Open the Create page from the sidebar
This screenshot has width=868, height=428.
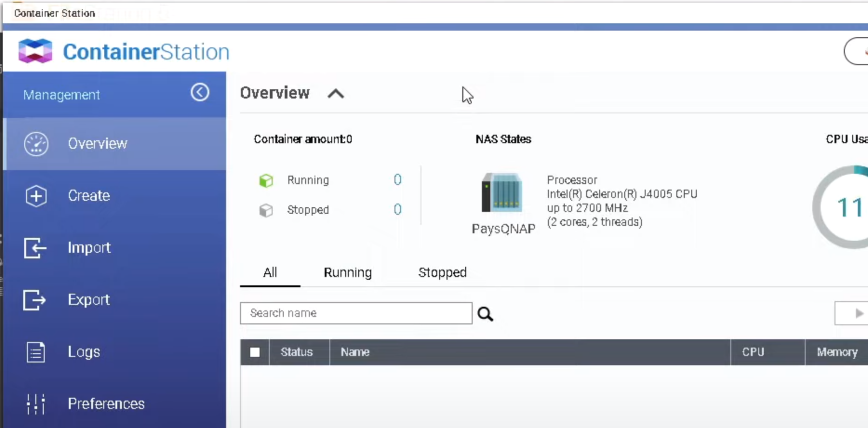pos(114,196)
